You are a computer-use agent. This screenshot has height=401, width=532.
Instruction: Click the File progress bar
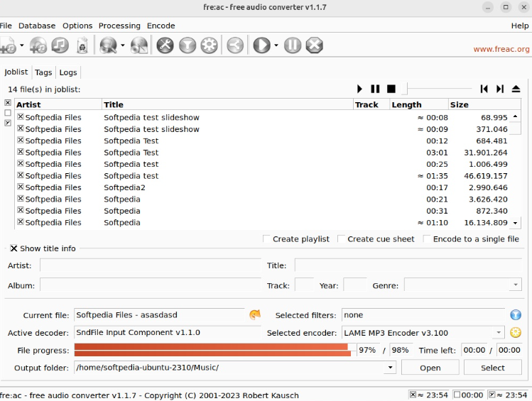coord(215,350)
